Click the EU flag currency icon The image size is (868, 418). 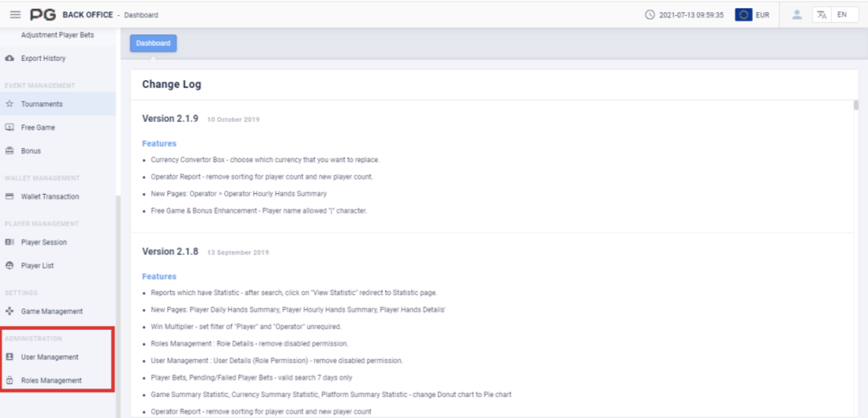pos(743,15)
